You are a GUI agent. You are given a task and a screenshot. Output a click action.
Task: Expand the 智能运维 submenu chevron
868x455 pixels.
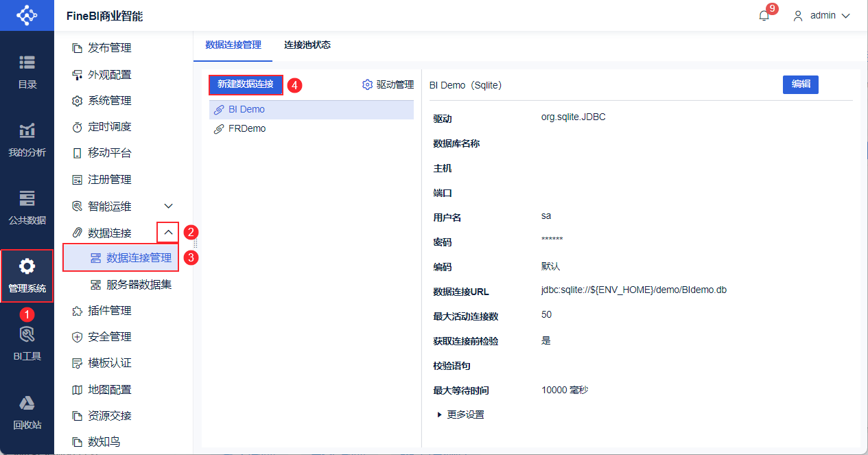click(169, 206)
